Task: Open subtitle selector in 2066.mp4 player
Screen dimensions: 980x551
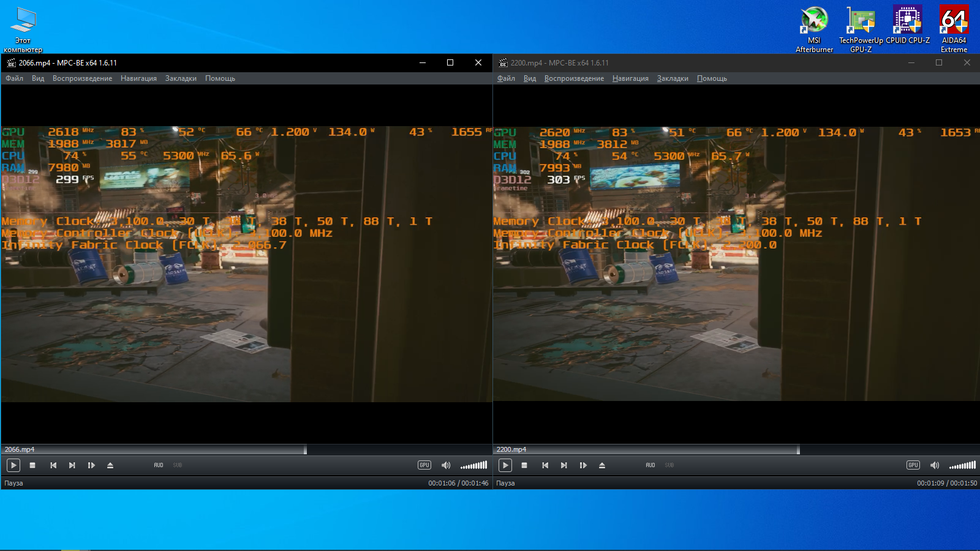Action: [178, 465]
